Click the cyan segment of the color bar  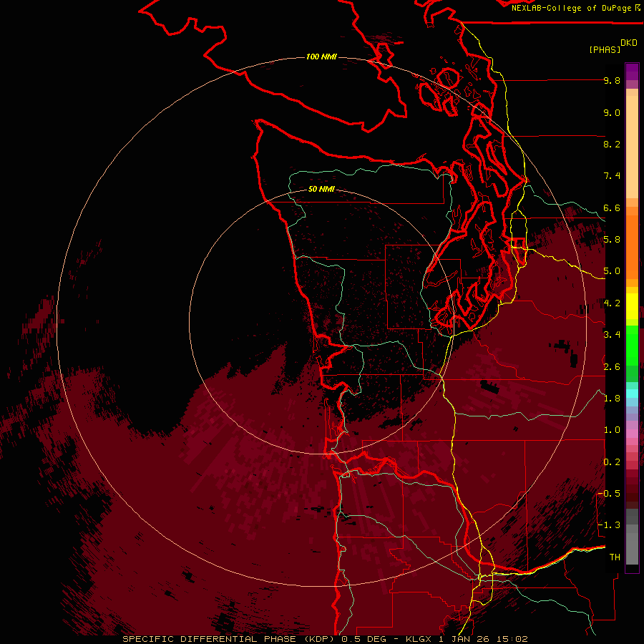(632, 394)
